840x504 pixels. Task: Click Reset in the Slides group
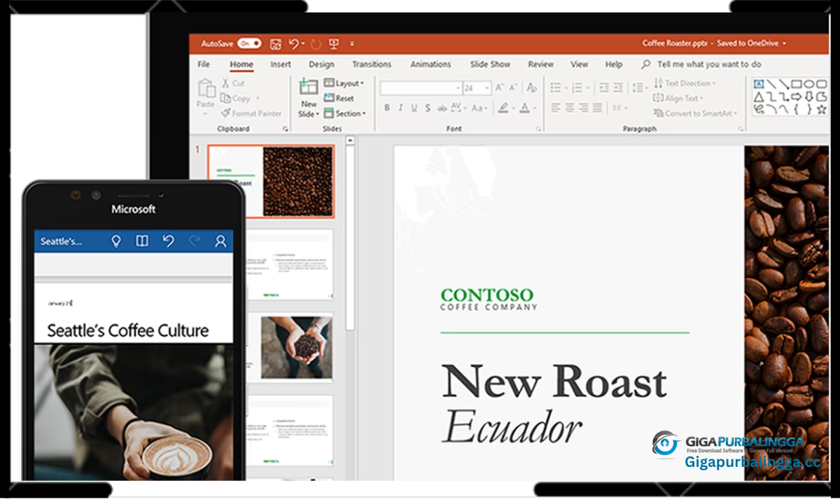(339, 98)
